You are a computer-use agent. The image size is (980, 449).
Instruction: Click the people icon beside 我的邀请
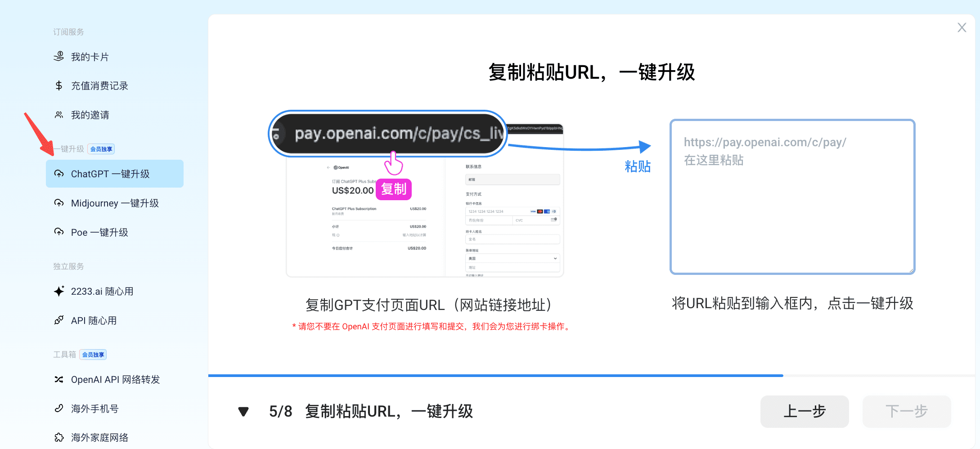[59, 115]
